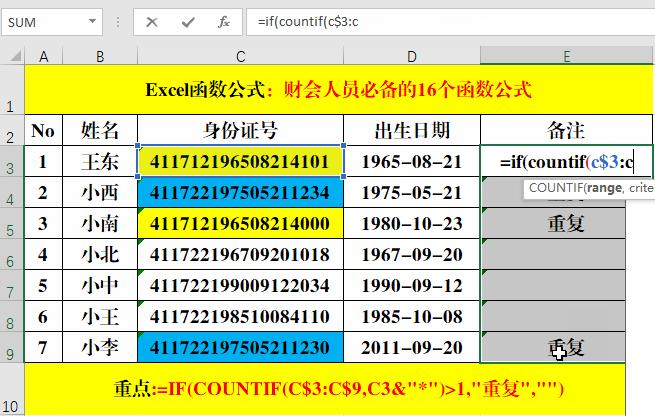
Task: Click the 出生日期 header cell
Action: click(411, 130)
